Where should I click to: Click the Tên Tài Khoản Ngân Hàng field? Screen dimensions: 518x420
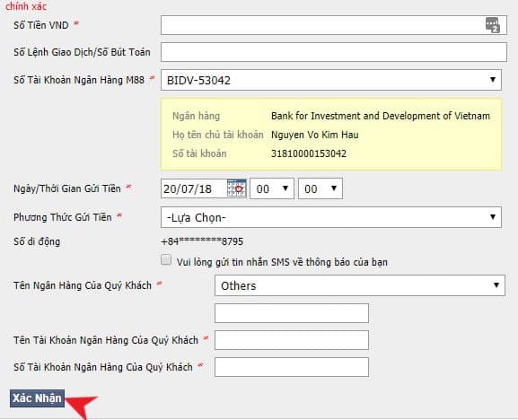coord(292,340)
